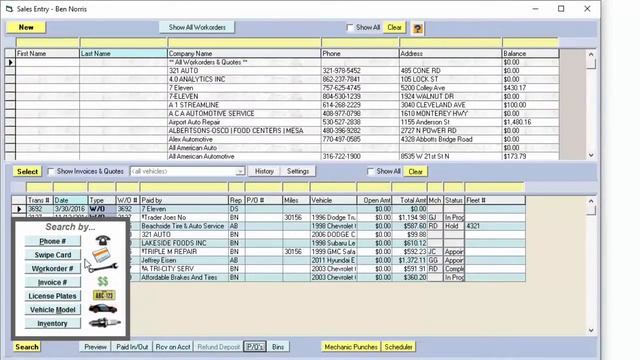Sort workorders by Status column header
640x360 pixels.
(454, 200)
